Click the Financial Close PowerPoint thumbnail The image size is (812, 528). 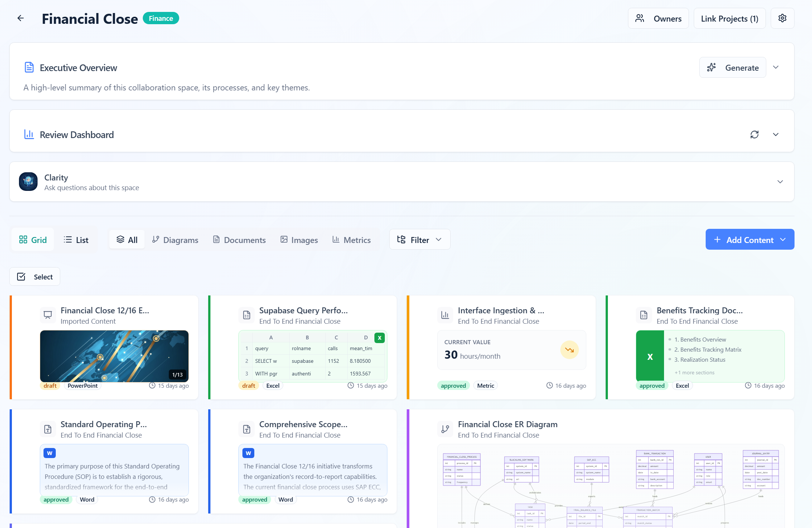pos(114,356)
